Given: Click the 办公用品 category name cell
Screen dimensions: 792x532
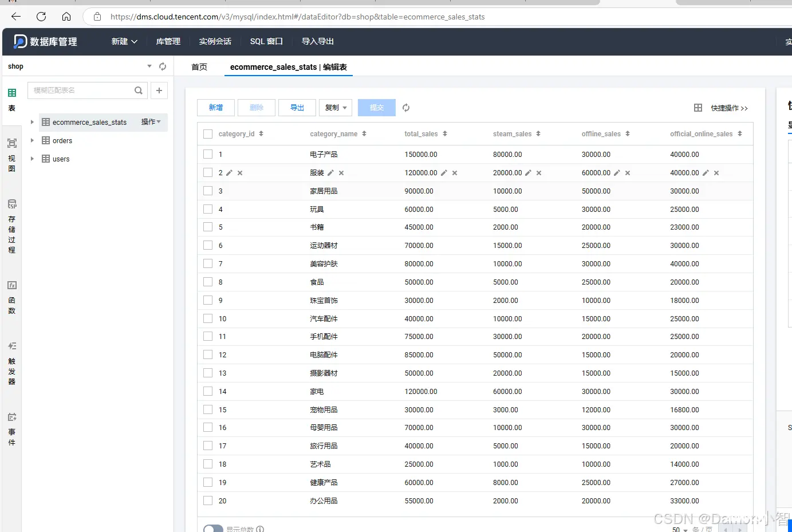Looking at the screenshot, I should (324, 501).
